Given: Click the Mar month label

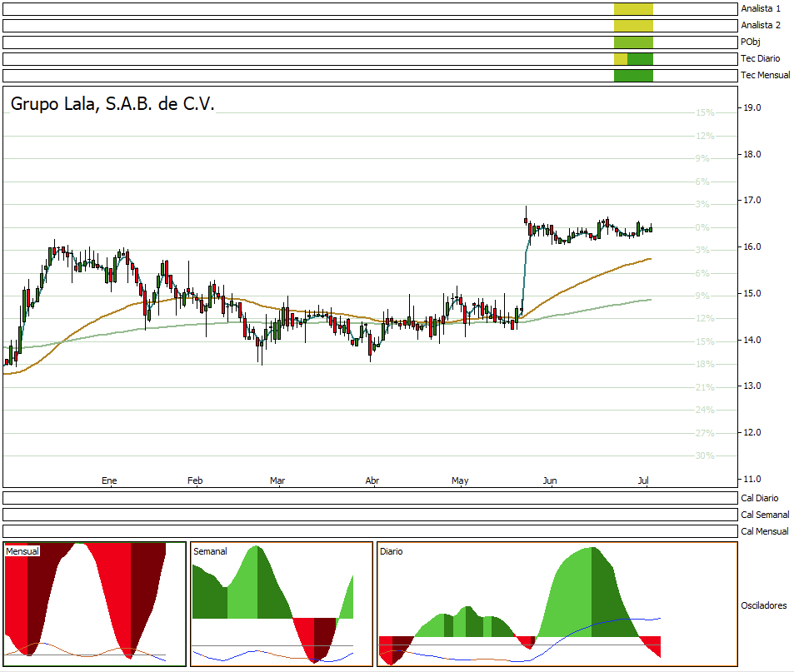Looking at the screenshot, I should 277,480.
